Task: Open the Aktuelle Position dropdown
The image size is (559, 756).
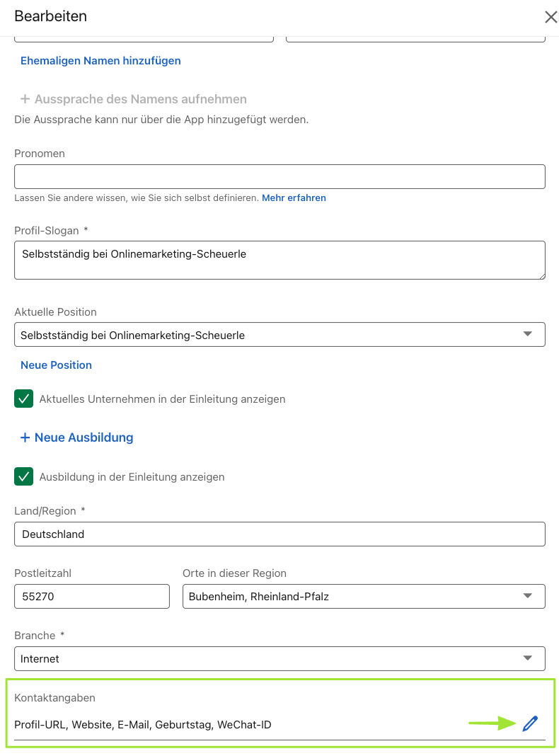Action: [x=279, y=335]
